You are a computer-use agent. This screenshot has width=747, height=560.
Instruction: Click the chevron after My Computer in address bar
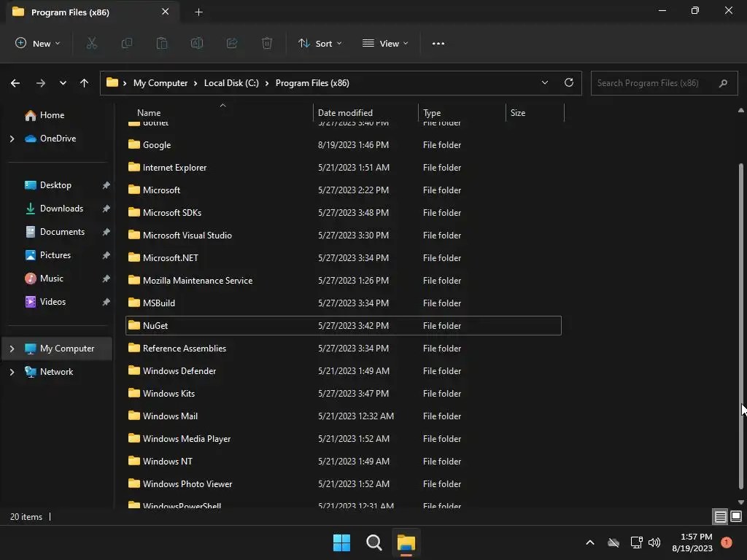196,83
